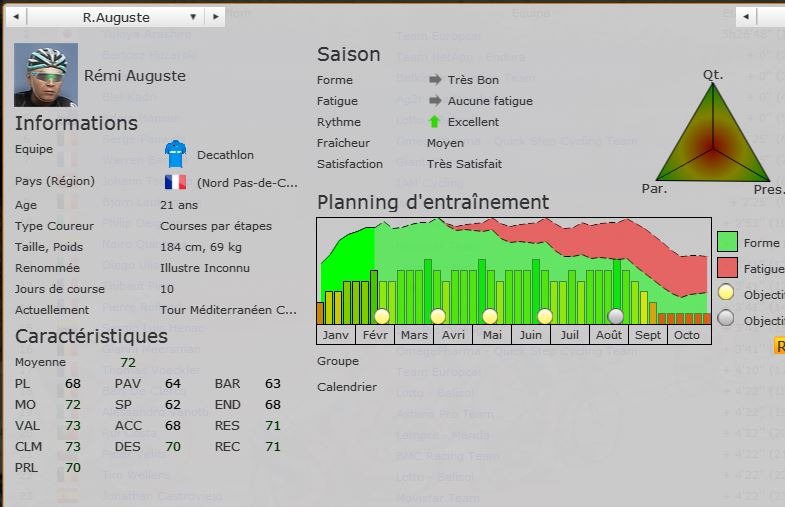The width and height of the screenshot is (785, 507).
Task: Click the DES stat value 70
Action: point(173,446)
